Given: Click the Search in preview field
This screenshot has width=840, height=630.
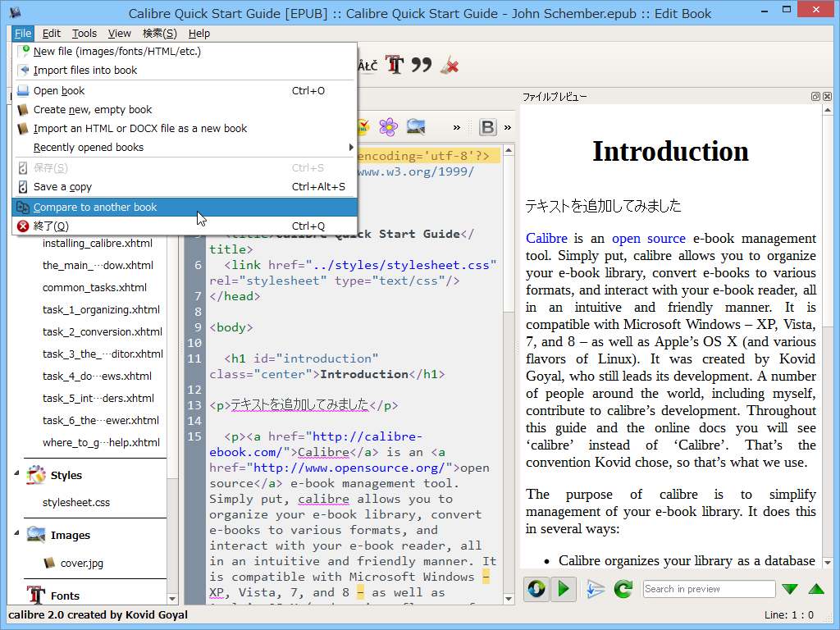Looking at the screenshot, I should click(709, 589).
